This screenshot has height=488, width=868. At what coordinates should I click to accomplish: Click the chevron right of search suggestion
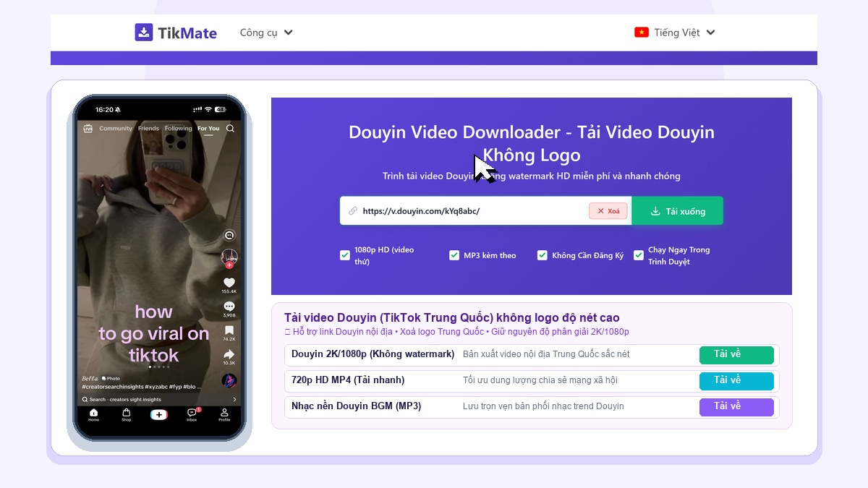[234, 399]
